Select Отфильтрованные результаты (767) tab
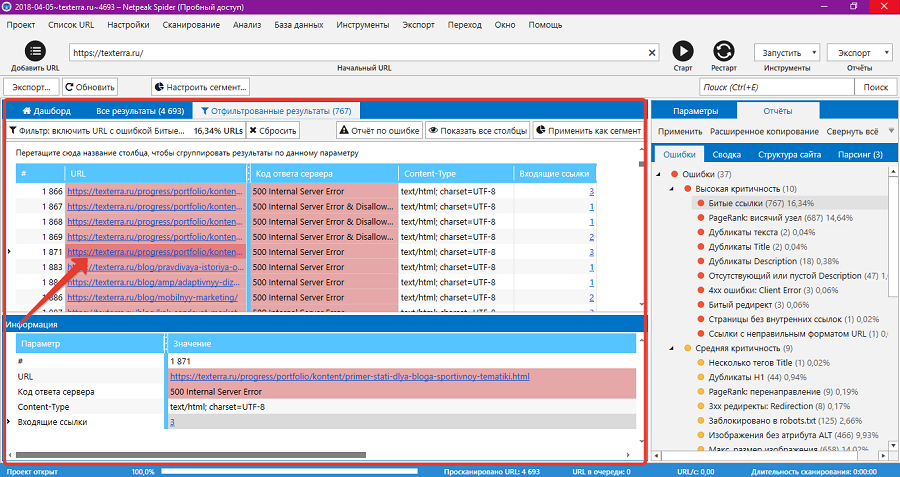The height and width of the screenshot is (477, 900). [x=276, y=111]
